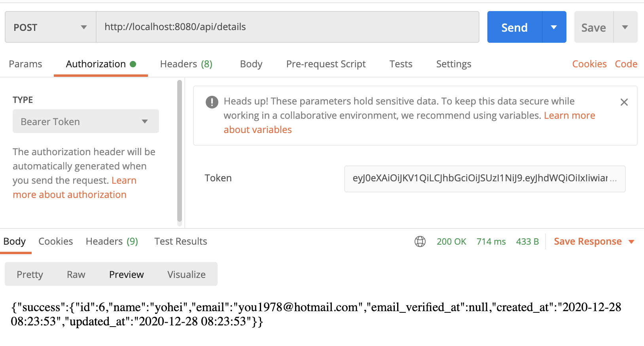This screenshot has width=644, height=346.
Task: Dismiss the Heads up warning banner
Action: point(624,102)
